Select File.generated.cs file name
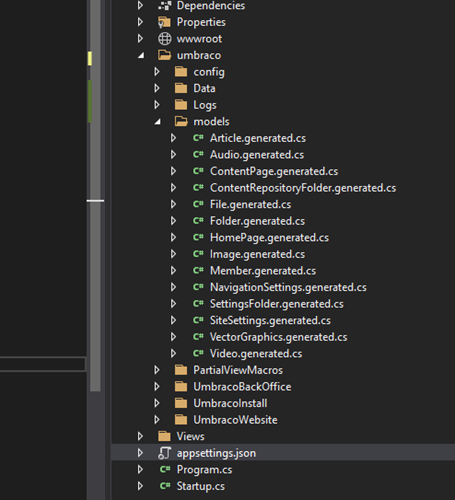Viewport: 455px width, 500px height. [x=250, y=205]
